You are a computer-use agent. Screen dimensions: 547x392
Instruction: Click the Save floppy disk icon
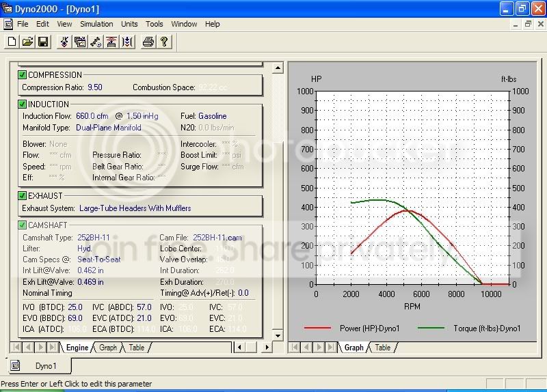(x=43, y=42)
